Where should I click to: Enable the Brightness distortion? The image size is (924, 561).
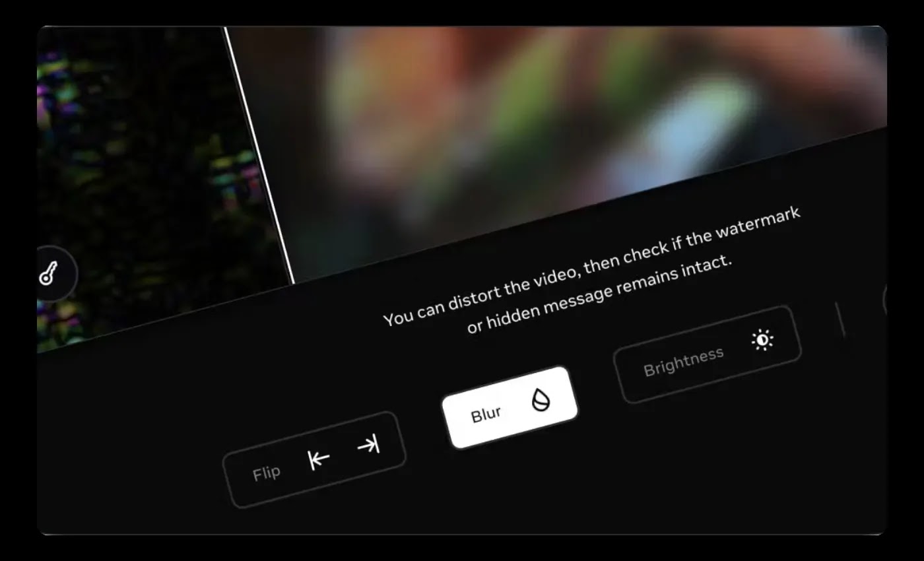tap(708, 354)
